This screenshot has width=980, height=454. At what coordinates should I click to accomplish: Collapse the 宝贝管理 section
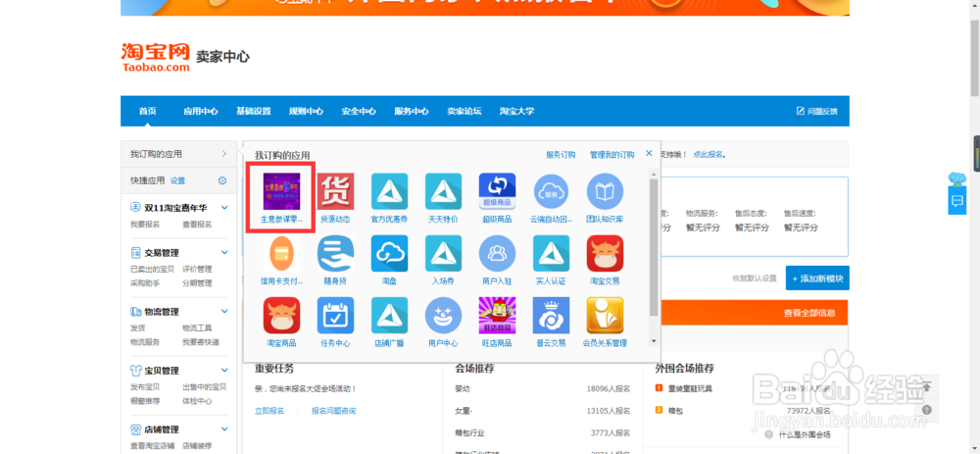[224, 371]
